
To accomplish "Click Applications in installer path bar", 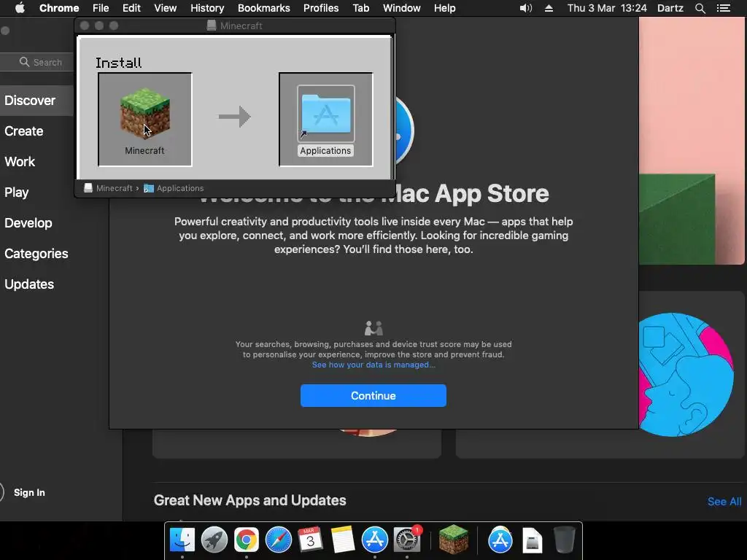I will click(174, 188).
